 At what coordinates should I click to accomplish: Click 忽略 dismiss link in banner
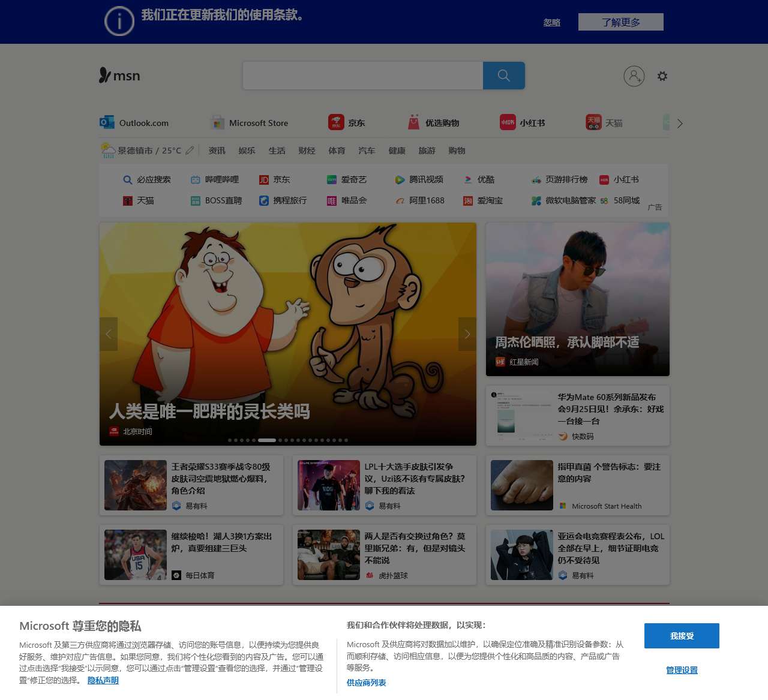point(552,22)
